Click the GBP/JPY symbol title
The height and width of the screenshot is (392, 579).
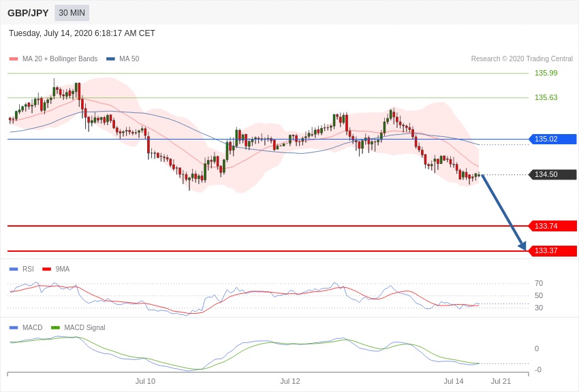[x=28, y=13]
